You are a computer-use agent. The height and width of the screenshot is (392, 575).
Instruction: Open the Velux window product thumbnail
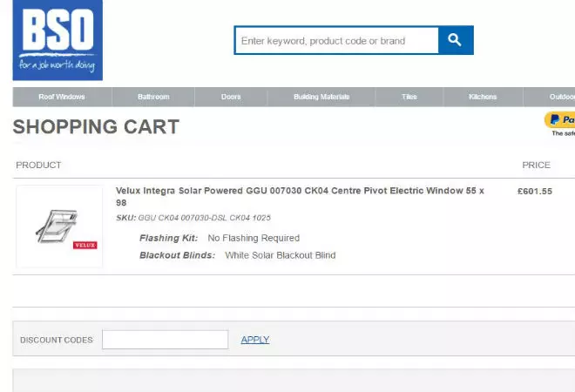[x=59, y=226]
